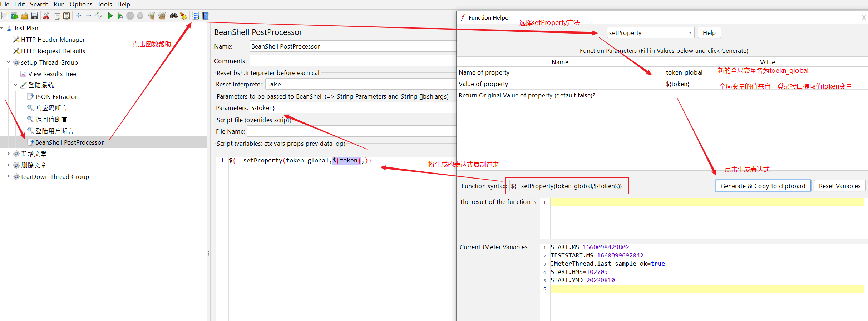Click the Clear All double-broom icon
Image resolution: width=868 pixels, height=321 pixels.
162,16
